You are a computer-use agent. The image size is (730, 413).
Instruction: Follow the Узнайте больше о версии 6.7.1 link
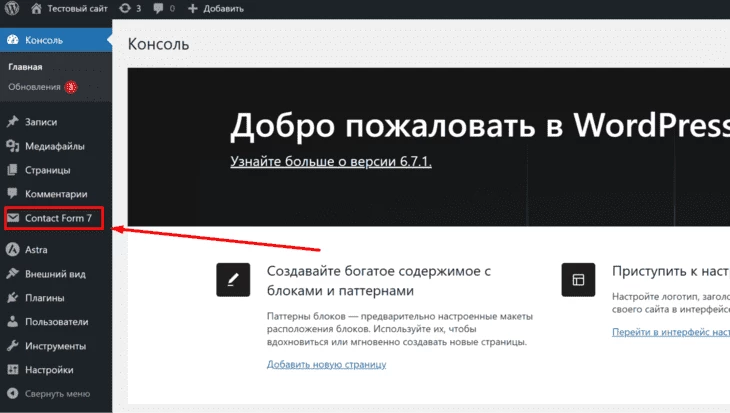click(331, 161)
